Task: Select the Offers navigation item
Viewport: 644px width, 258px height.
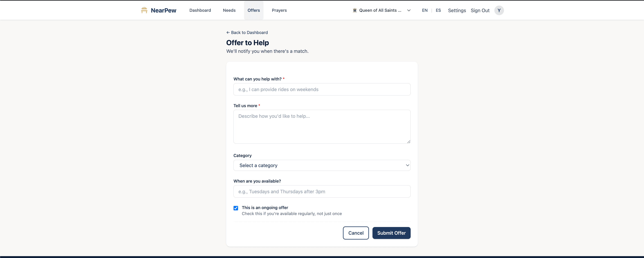Action: (x=253, y=10)
